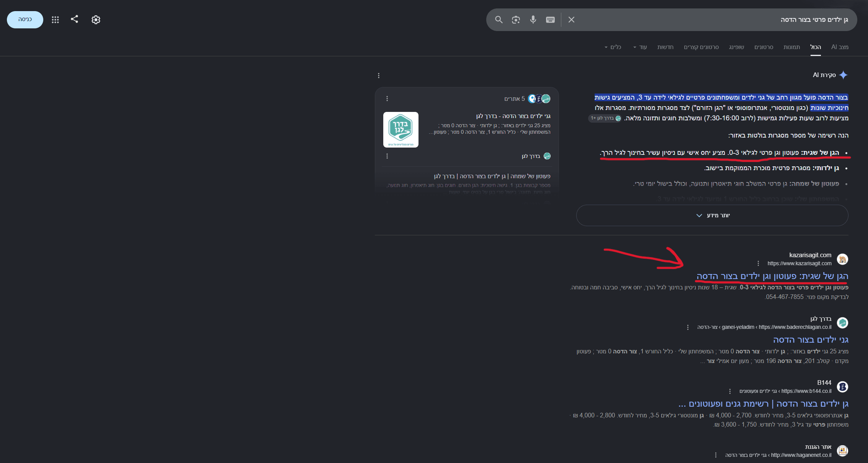Image resolution: width=868 pixels, height=463 pixels.
Task: Open the 'עוד' more dropdown
Action: [640, 47]
